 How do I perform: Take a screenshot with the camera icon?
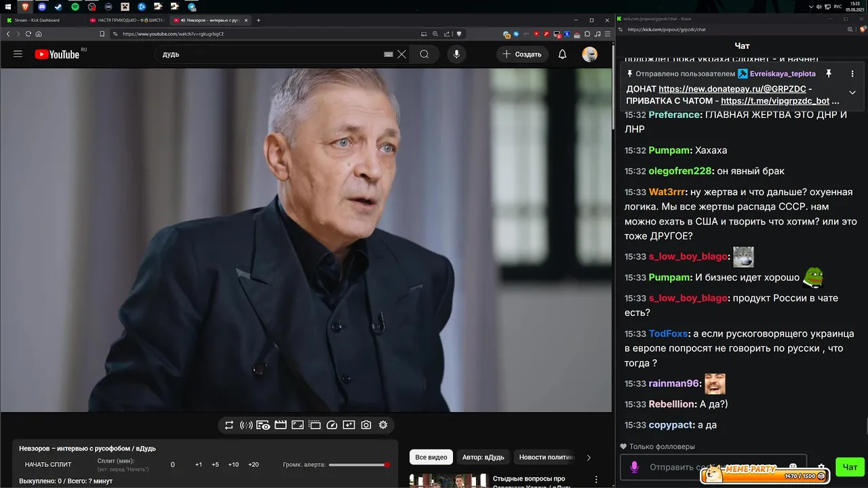coord(366,425)
